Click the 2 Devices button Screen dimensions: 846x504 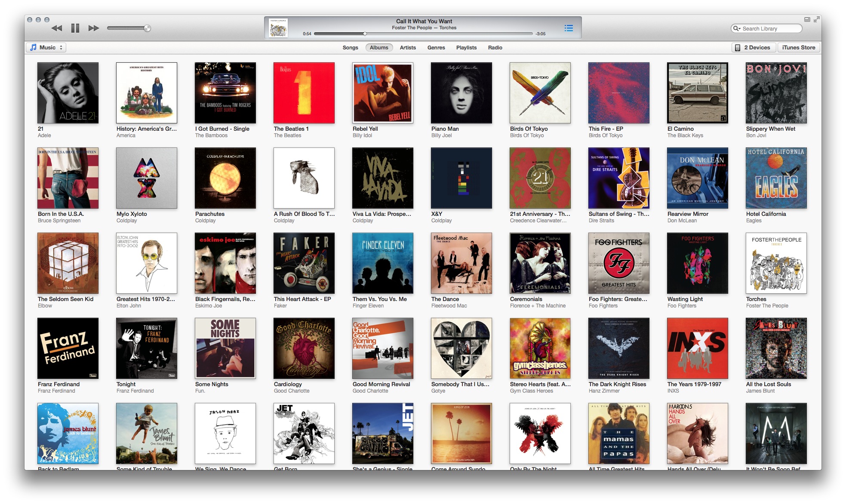coord(754,48)
